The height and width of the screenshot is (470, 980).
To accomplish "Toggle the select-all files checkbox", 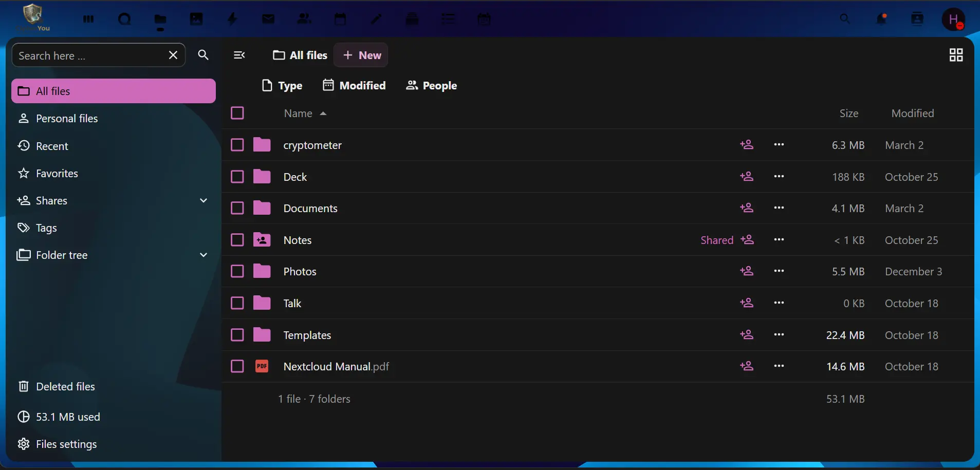I will [x=237, y=113].
